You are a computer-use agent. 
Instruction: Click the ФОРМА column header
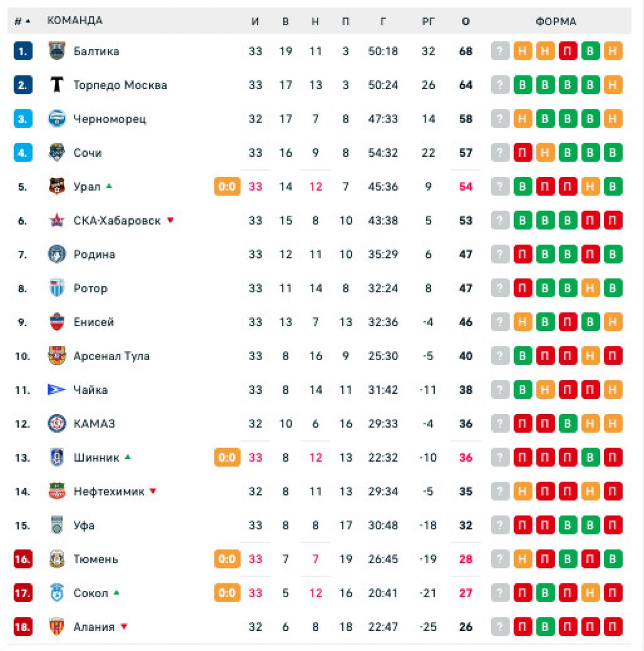[x=556, y=22]
